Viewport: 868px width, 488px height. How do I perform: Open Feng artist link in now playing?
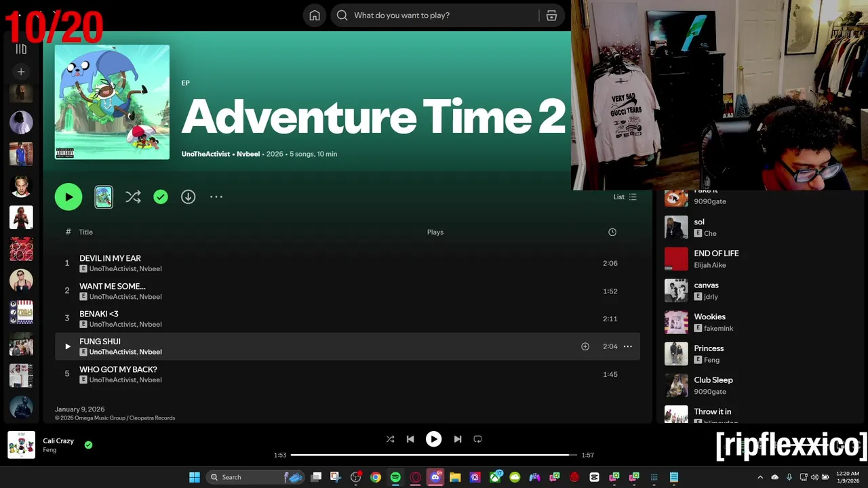click(50, 450)
